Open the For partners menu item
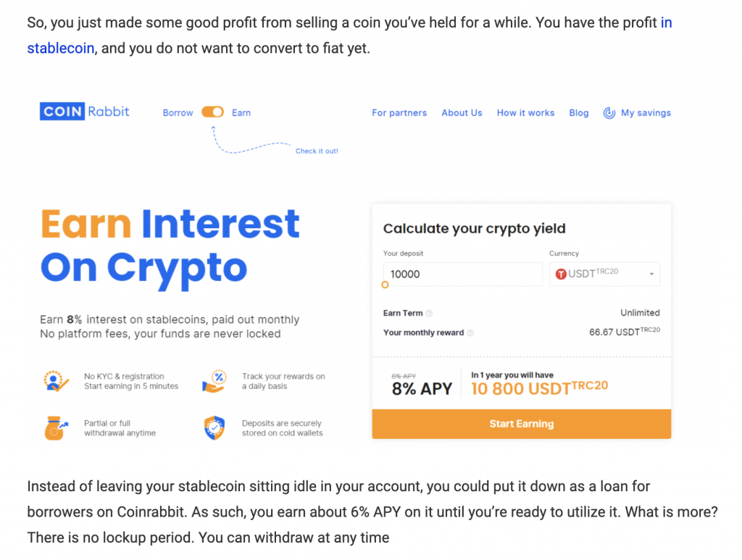This screenshot has height=560, width=742. [399, 113]
